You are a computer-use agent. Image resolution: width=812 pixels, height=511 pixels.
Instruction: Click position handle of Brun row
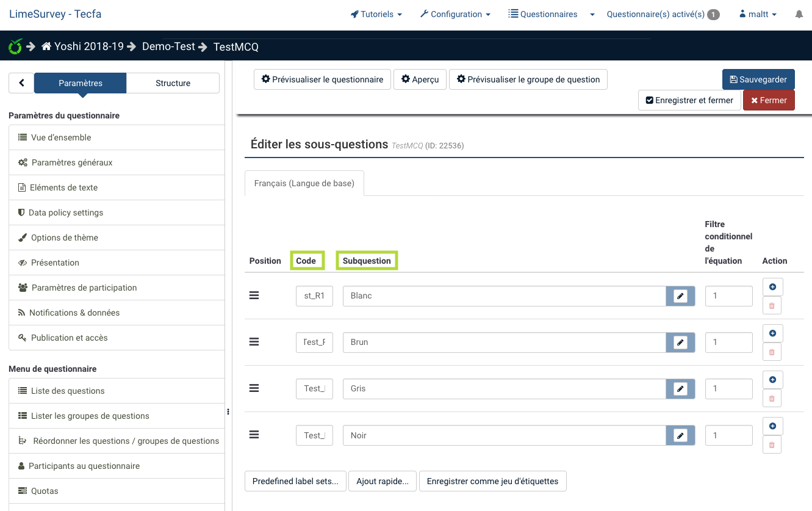(x=254, y=342)
